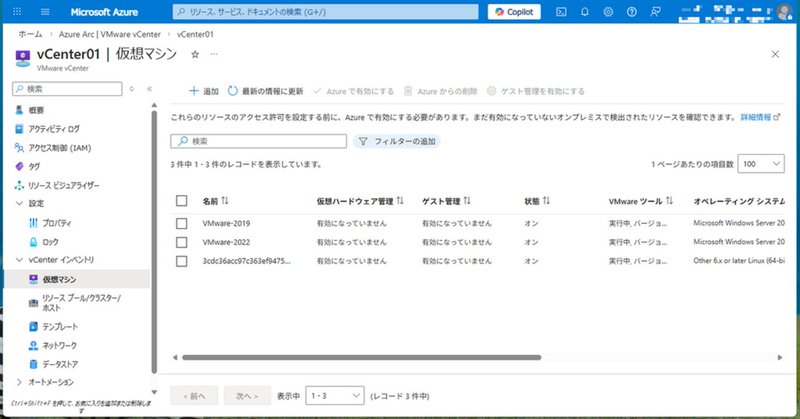Image resolution: width=800 pixels, height=419 pixels.
Task: Refresh with 最新の情報に更新
Action: click(265, 91)
